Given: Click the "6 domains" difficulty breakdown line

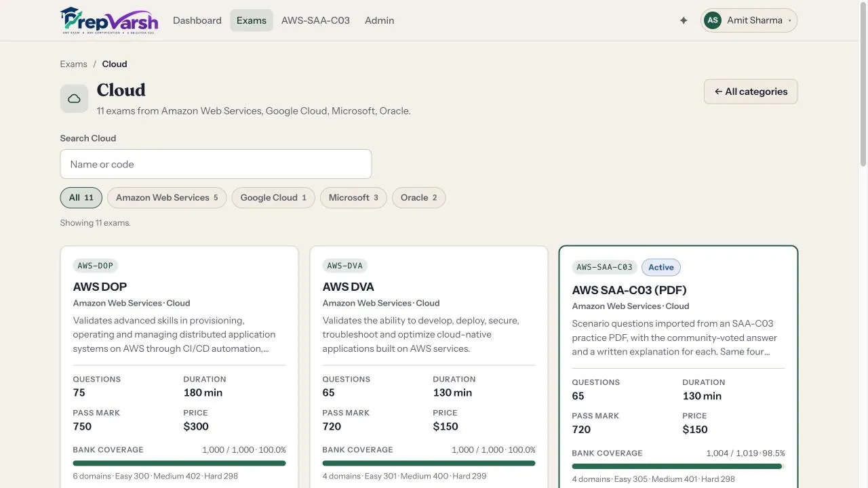Looking at the screenshot, I should pyautogui.click(x=155, y=476).
